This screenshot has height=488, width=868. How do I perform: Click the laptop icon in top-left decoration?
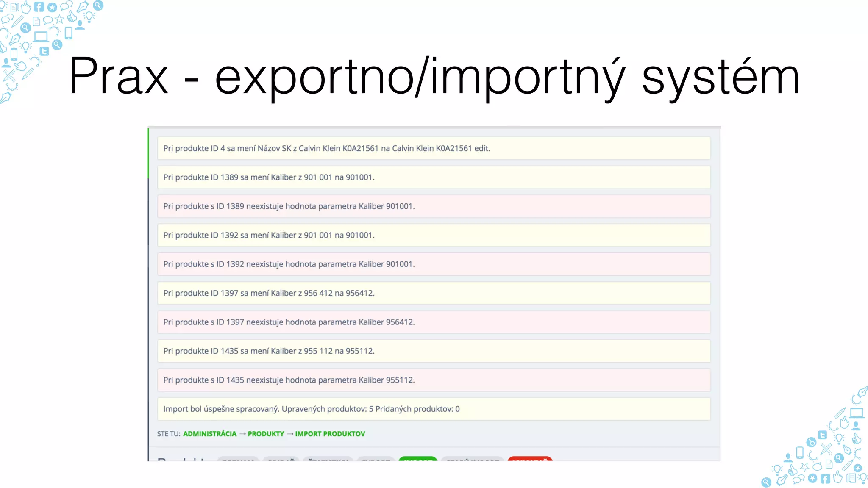click(41, 37)
